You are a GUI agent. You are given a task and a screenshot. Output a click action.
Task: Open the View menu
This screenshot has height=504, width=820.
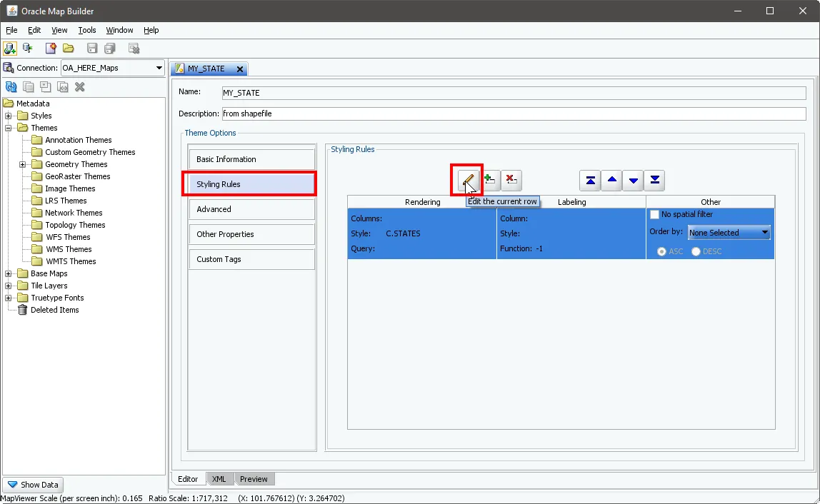point(59,30)
